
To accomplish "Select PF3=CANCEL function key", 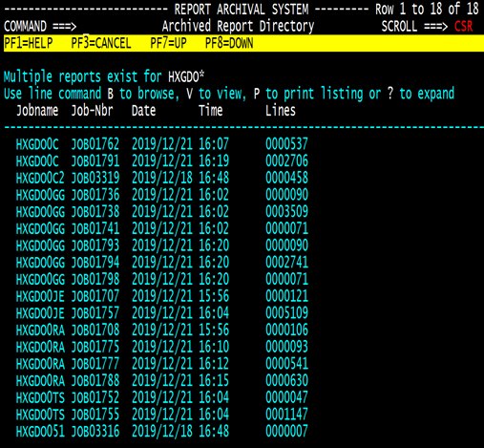I will point(101,43).
